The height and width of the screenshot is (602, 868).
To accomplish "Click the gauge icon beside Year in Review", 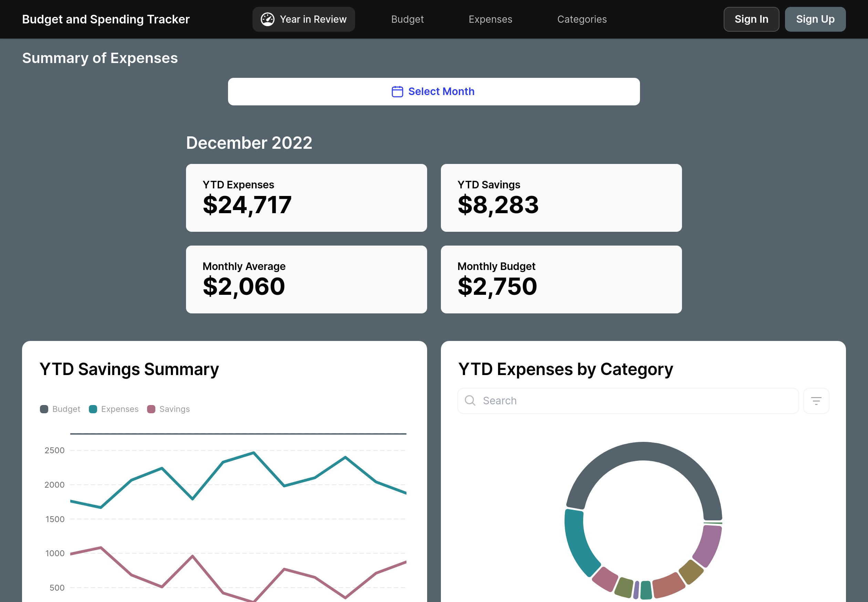I will [267, 19].
